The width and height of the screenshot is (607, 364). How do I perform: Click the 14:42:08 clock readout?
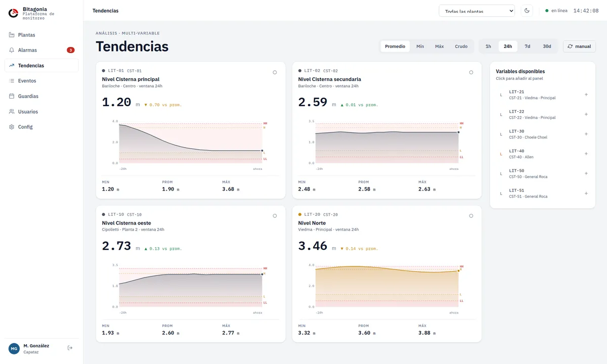586,11
